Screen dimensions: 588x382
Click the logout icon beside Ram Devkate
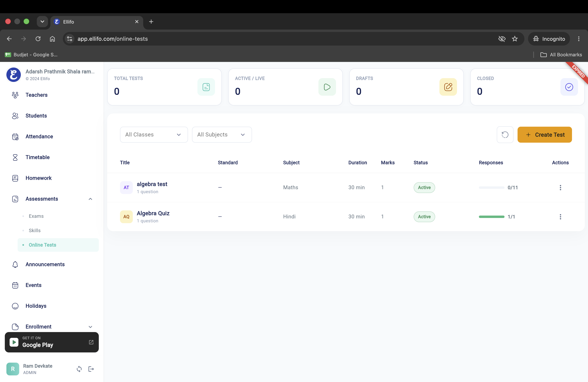(x=91, y=369)
